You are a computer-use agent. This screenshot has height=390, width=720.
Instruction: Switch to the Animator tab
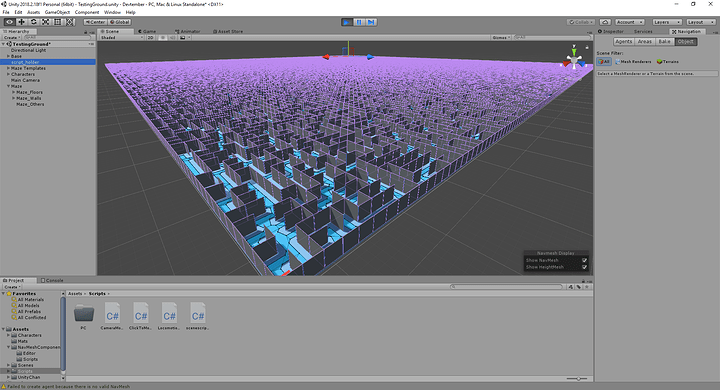tap(188, 32)
